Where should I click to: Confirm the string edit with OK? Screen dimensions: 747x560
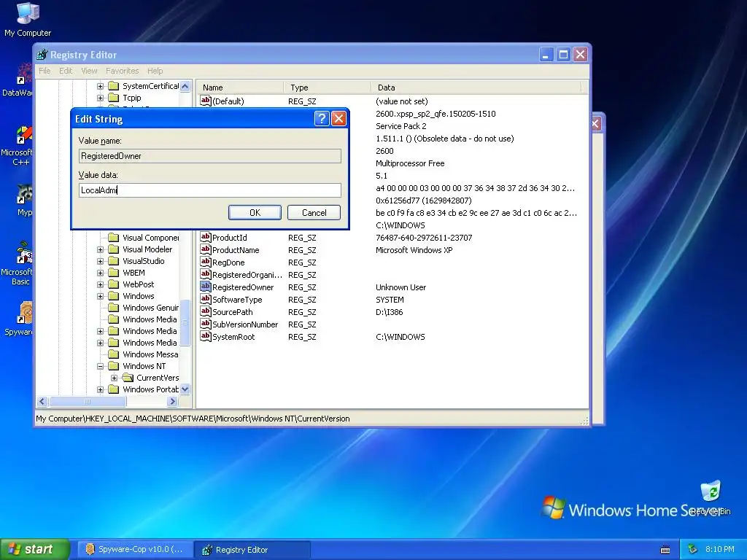(255, 212)
